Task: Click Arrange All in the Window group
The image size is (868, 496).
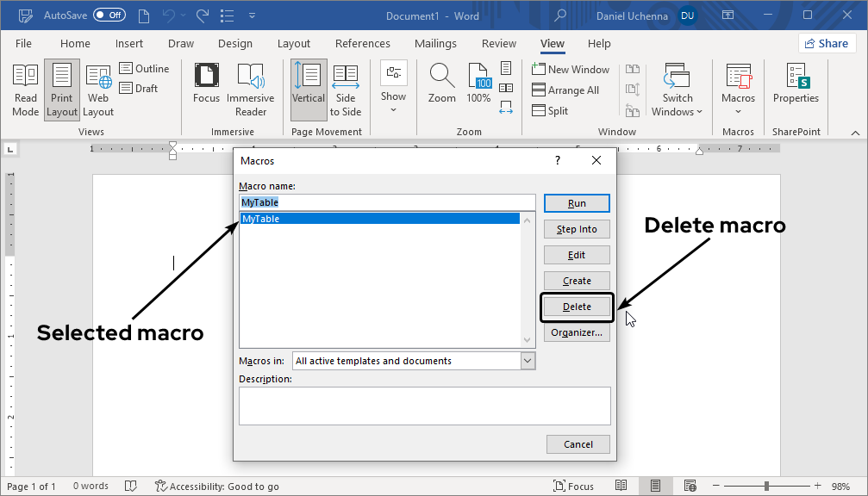Action: 568,90
